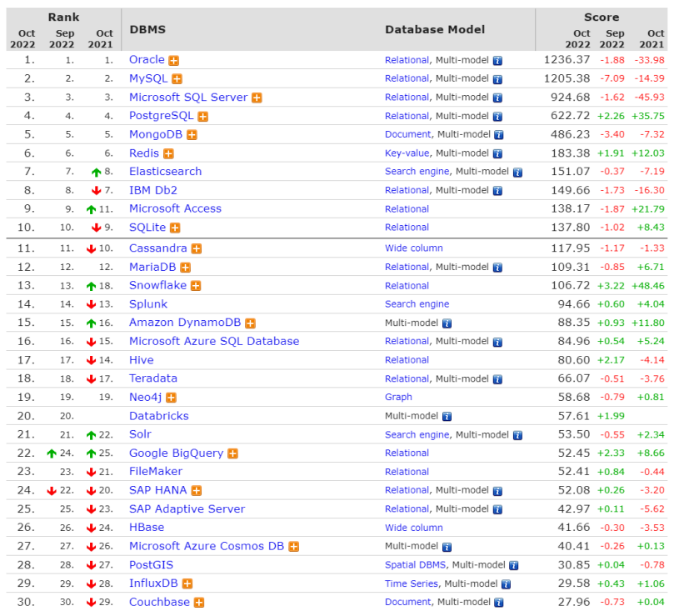Click the -45.93 change for Microsoft SQL Server
This screenshot has height=616, width=674.
[x=650, y=98]
